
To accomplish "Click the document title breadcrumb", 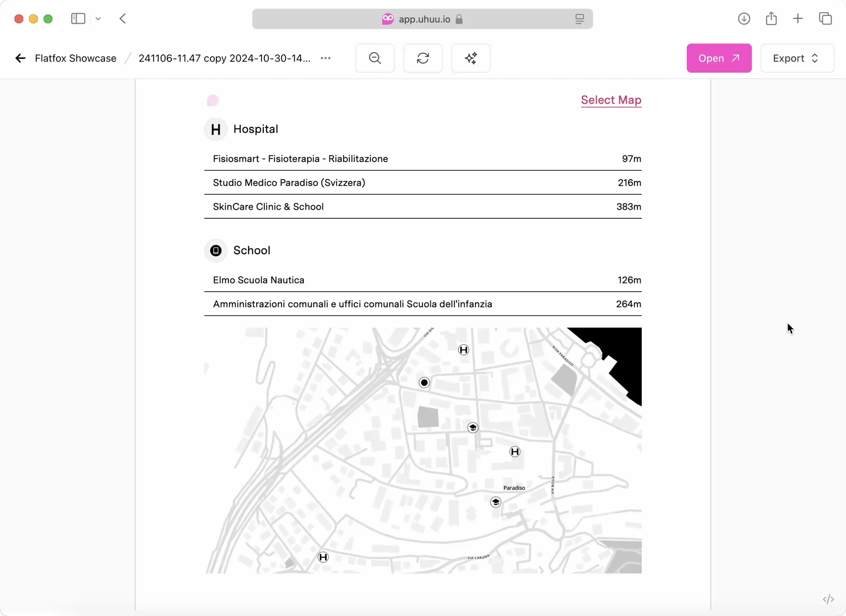I will tap(225, 58).
